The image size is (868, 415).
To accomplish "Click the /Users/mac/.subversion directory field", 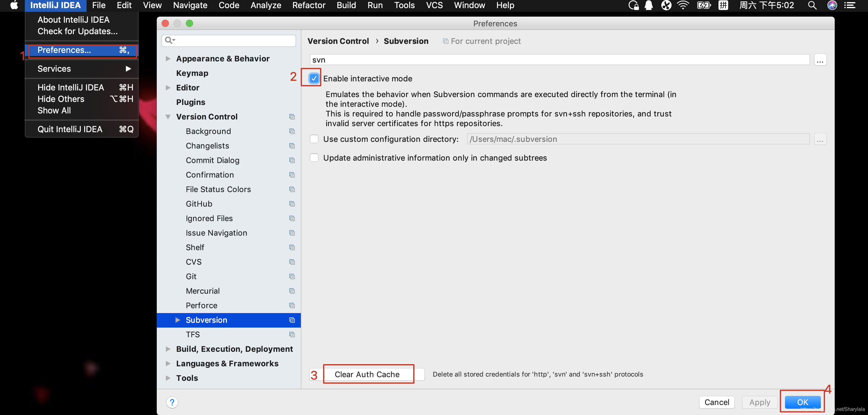I will tap(638, 139).
